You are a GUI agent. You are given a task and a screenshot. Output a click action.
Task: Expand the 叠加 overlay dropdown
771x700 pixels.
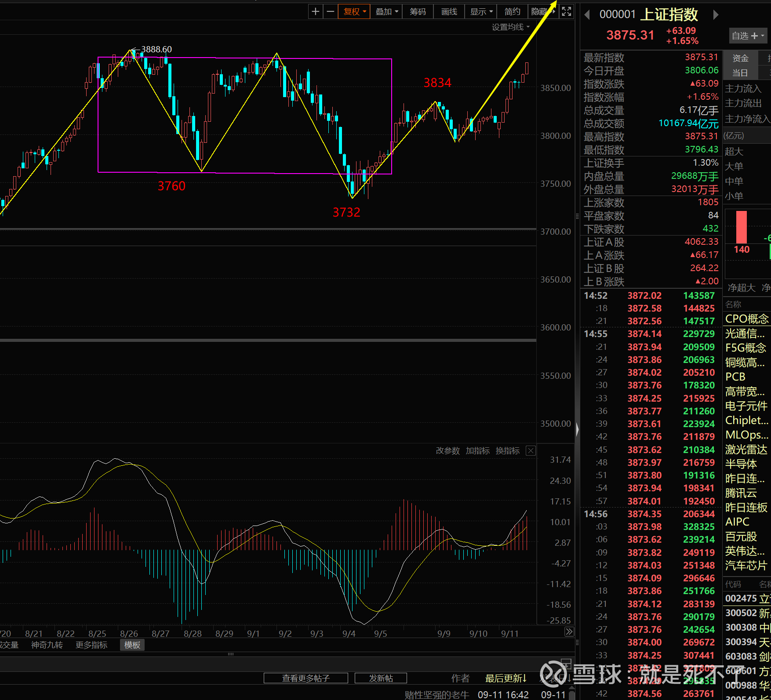[x=386, y=11]
